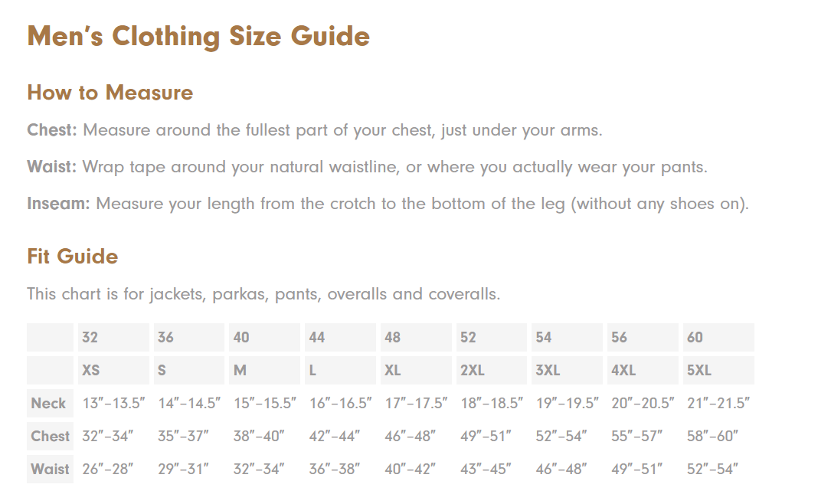Click the chest measurement 55″–57″ cell
This screenshot has height=504, width=831.
636,437
